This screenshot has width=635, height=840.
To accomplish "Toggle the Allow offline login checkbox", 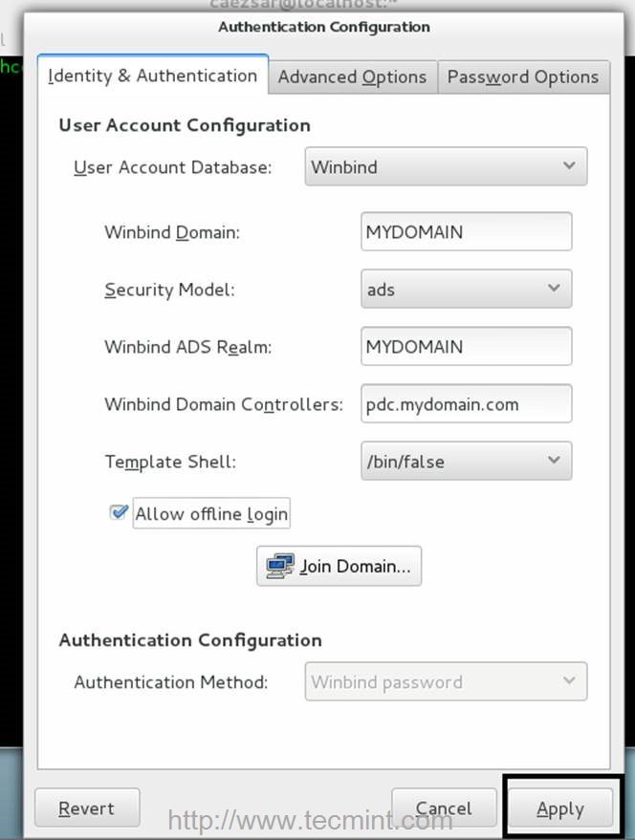I will 120,513.
